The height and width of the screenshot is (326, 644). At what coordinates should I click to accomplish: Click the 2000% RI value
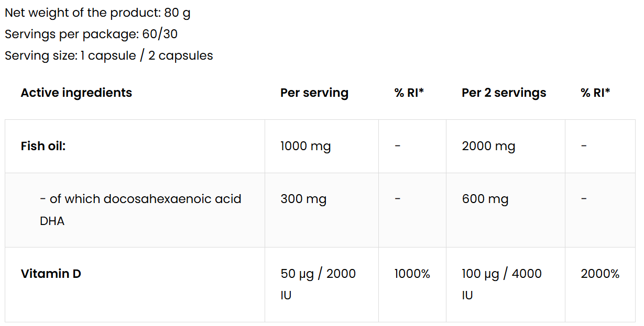click(600, 273)
